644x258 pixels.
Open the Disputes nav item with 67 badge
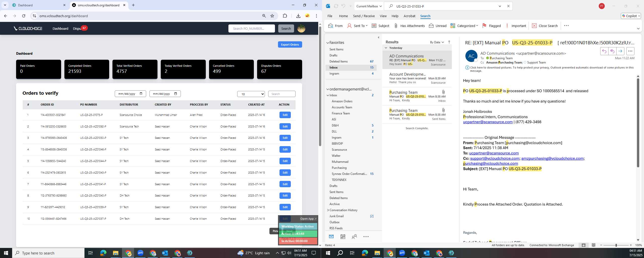80,28
